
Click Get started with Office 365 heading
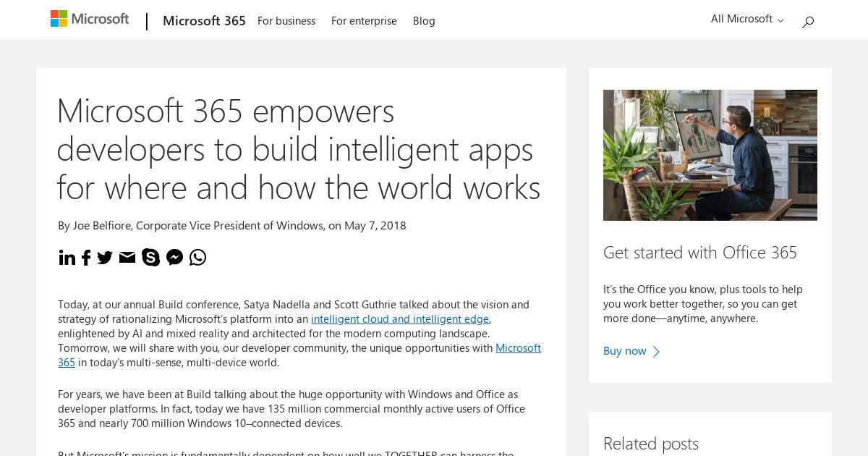coord(700,253)
